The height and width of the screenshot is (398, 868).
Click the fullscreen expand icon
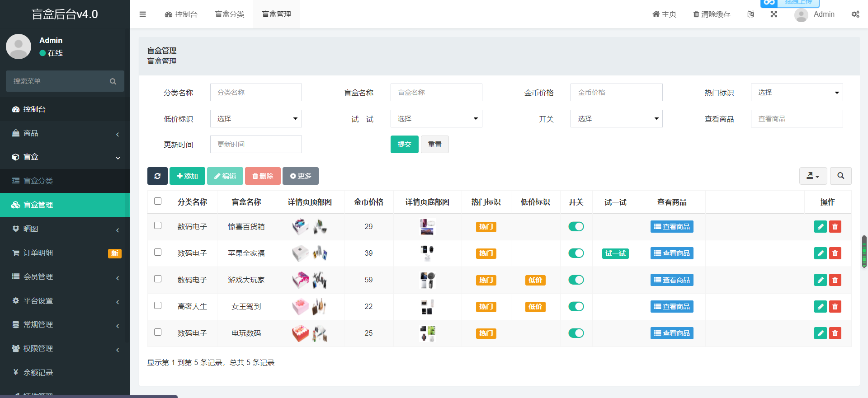(774, 14)
